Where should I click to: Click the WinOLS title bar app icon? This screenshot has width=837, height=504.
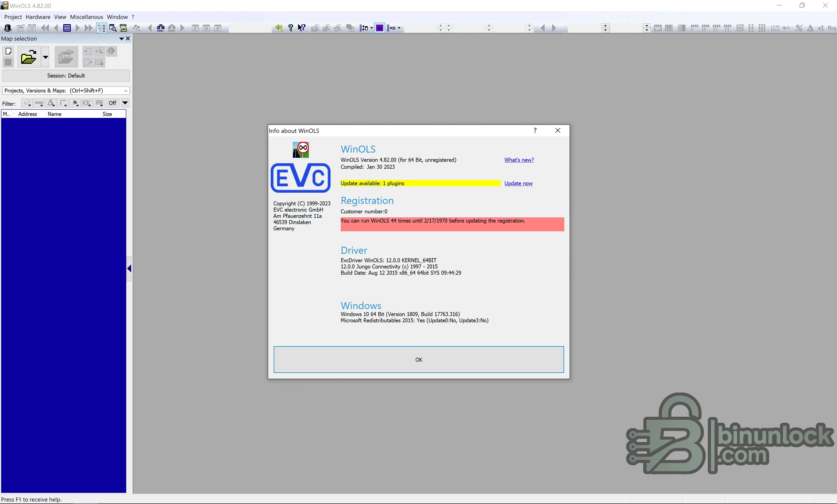[x=4, y=5]
